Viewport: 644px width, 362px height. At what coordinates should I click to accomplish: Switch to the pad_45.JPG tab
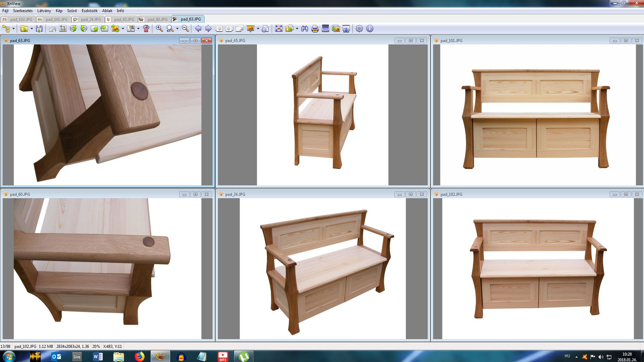click(x=121, y=19)
